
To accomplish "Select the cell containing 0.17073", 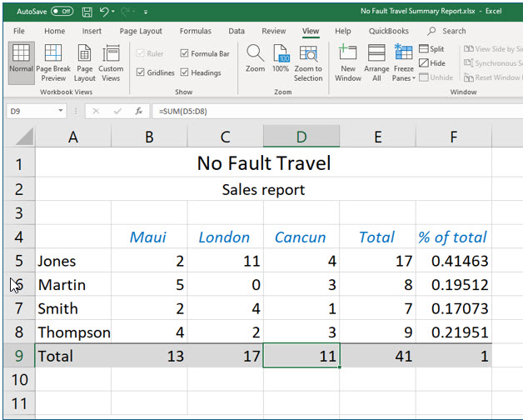I will (x=454, y=308).
